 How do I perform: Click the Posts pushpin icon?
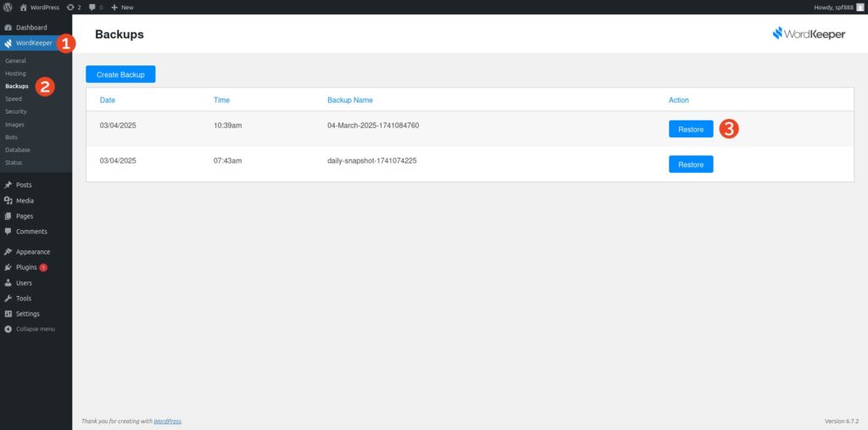click(8, 185)
